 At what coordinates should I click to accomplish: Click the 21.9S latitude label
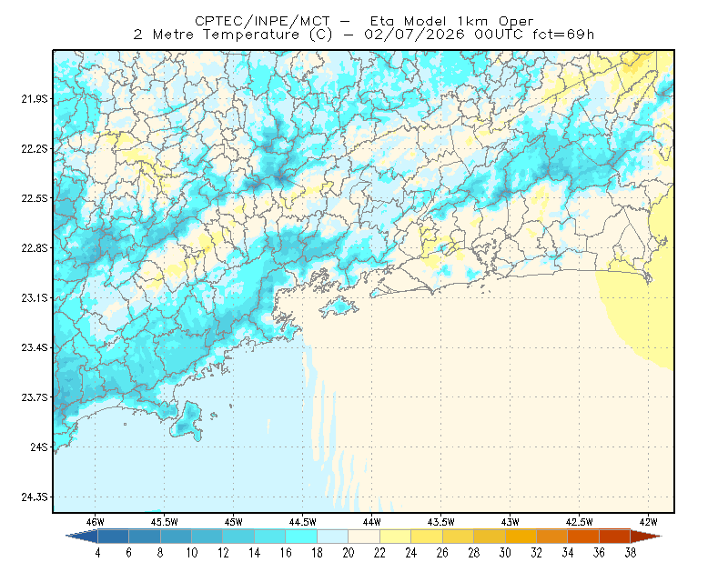pos(35,99)
